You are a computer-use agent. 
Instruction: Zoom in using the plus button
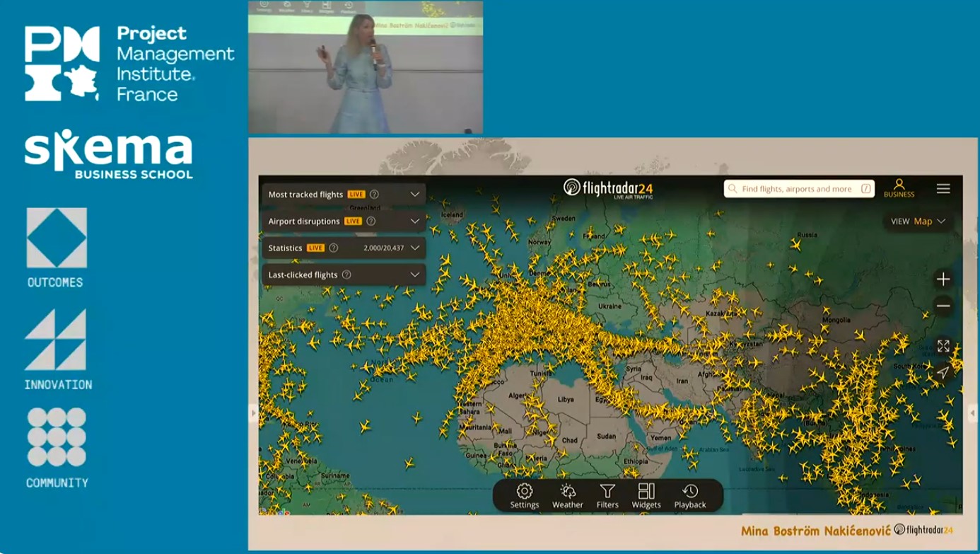[943, 279]
